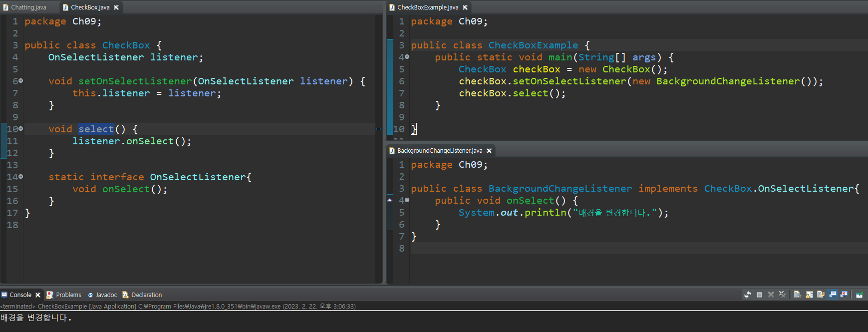Viewport: 868px width, 332px height.
Task: Relaunch the terminated console program
Action: pos(748,295)
